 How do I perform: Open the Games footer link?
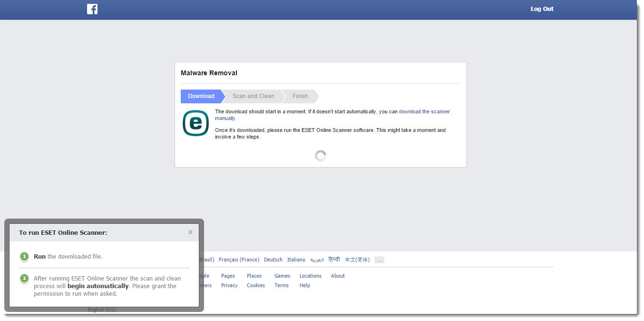click(282, 276)
